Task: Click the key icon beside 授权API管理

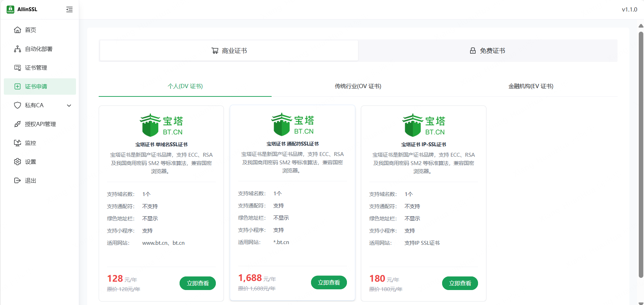Action: 17,124
